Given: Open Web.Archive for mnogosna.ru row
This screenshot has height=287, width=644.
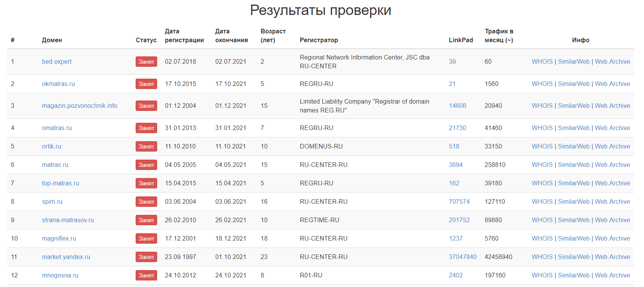Looking at the screenshot, I should tap(612, 275).
